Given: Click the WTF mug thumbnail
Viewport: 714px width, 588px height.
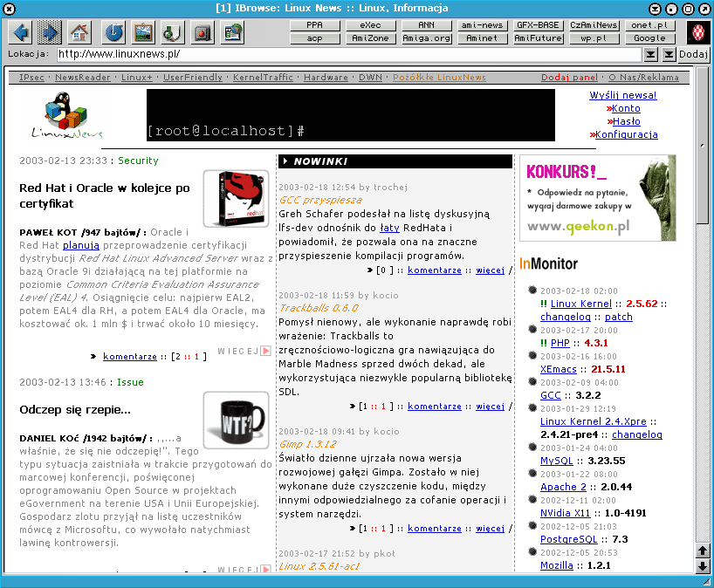Looking at the screenshot, I should pyautogui.click(x=236, y=420).
